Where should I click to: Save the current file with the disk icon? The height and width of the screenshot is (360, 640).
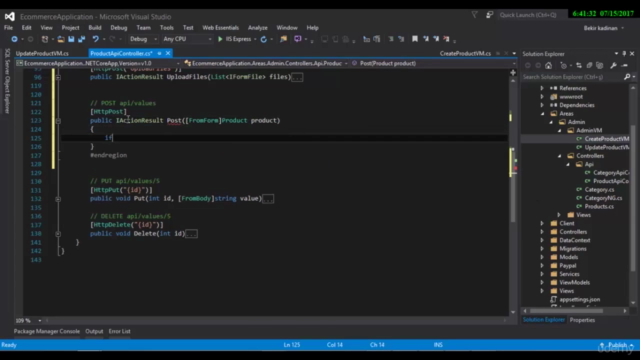tap(71, 39)
